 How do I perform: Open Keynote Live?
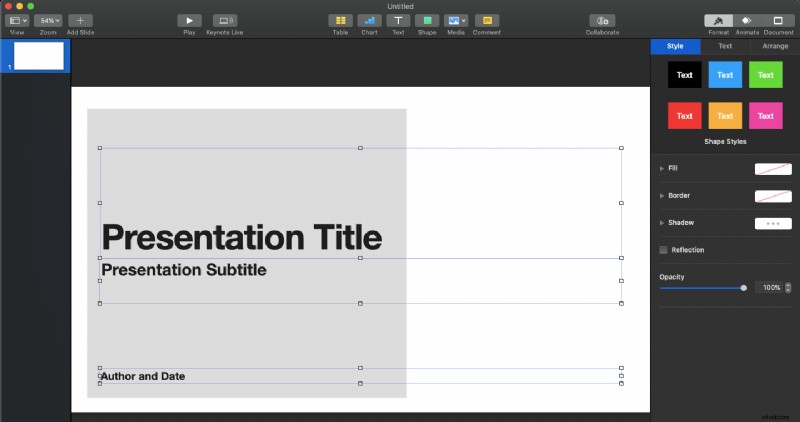point(225,20)
